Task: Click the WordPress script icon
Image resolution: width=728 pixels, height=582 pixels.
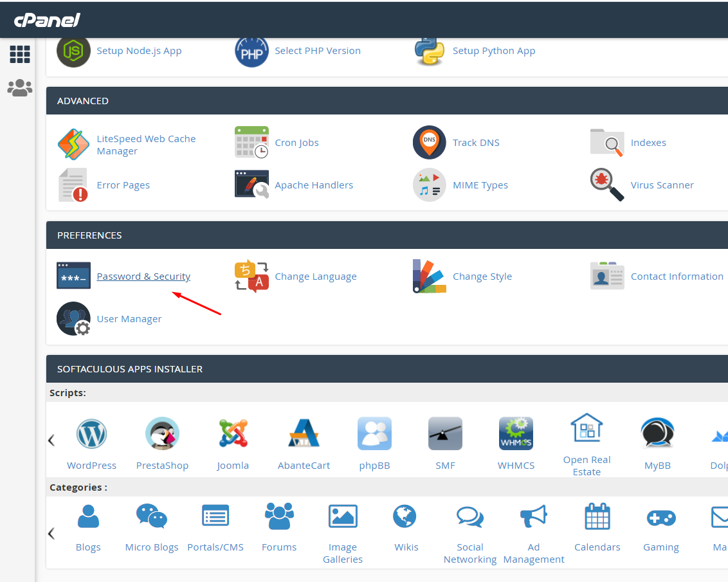Action: pyautogui.click(x=91, y=434)
